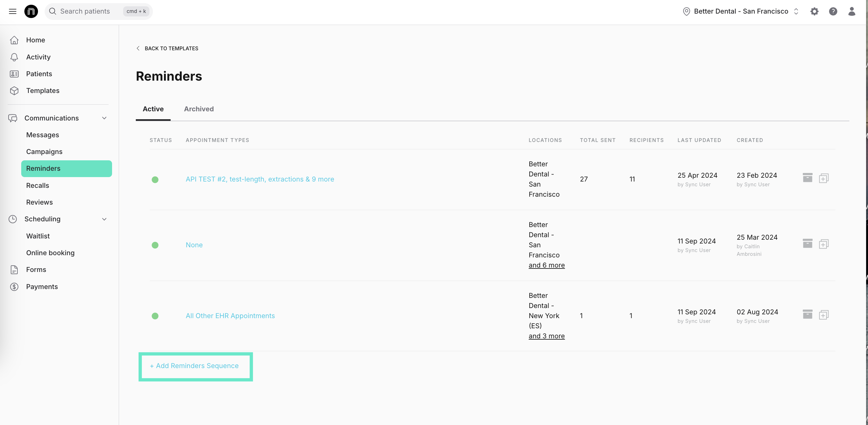Open API TEST #2, test-length reminder link
The image size is (868, 425).
pos(260,179)
